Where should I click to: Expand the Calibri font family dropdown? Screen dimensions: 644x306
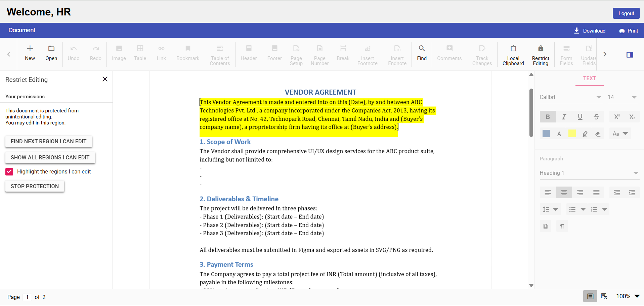[598, 97]
